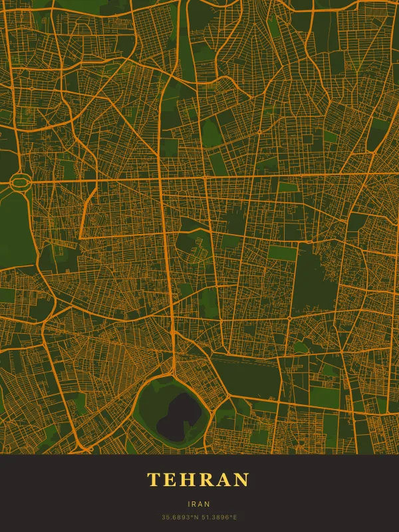Click the IRAN subtitle under the title
This screenshot has width=399, height=532.
point(199,505)
